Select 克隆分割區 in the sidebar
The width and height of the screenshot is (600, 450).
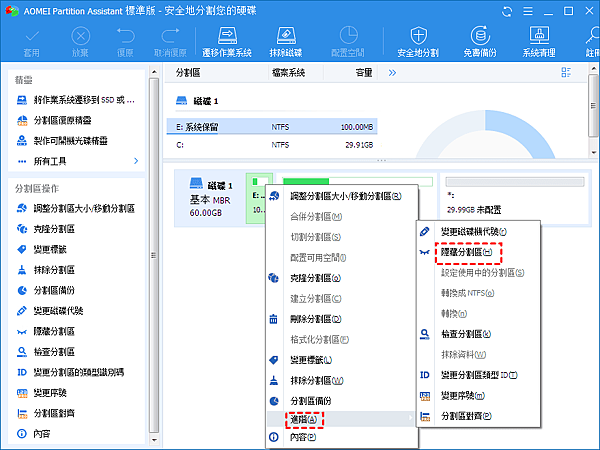[x=46, y=229]
